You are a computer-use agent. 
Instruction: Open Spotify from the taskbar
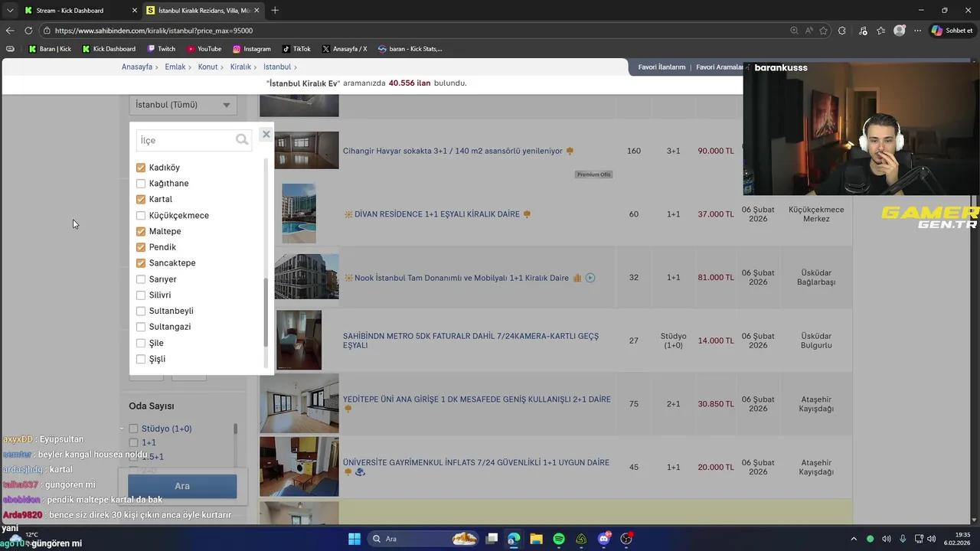559,539
